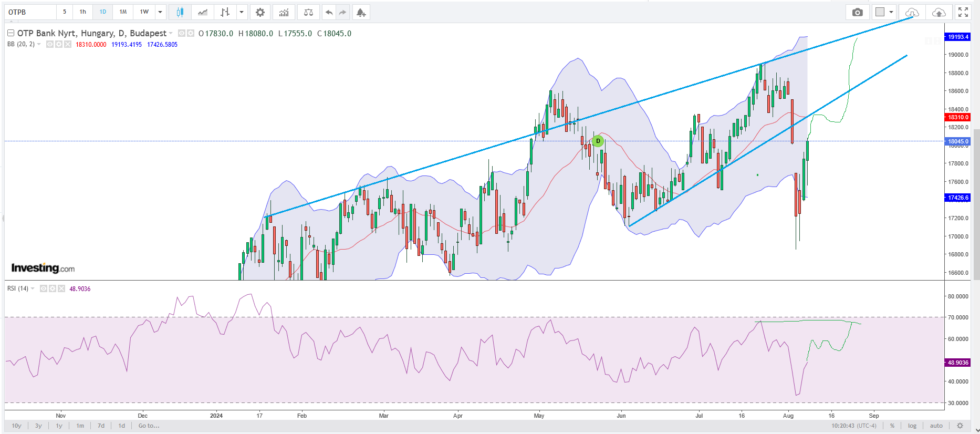The height and width of the screenshot is (434, 980).
Task: Click the layout square swatch
Action: click(880, 12)
